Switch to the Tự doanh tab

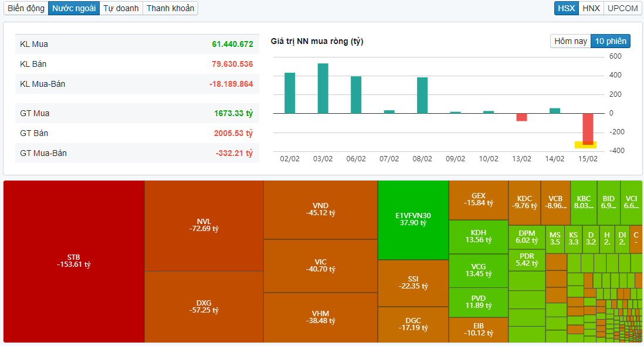121,8
